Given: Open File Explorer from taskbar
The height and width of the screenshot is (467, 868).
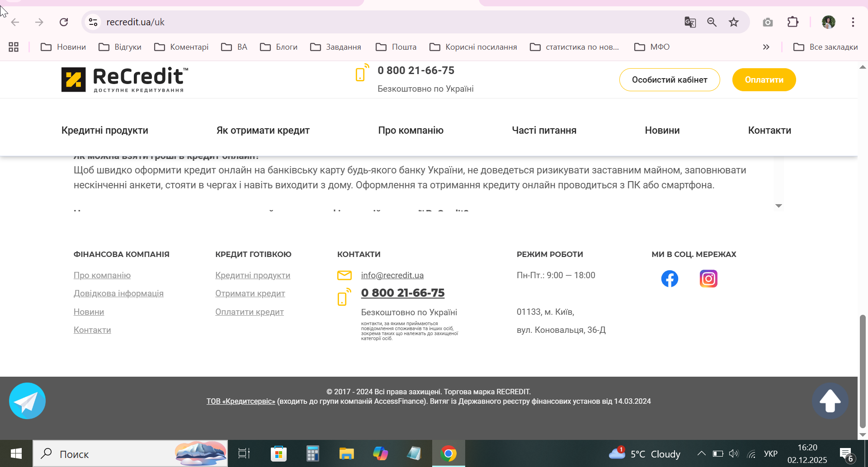Looking at the screenshot, I should [x=346, y=453].
